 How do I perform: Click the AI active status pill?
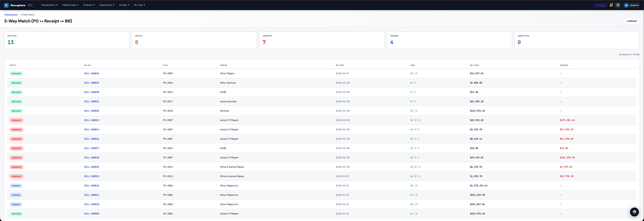click(600, 5)
